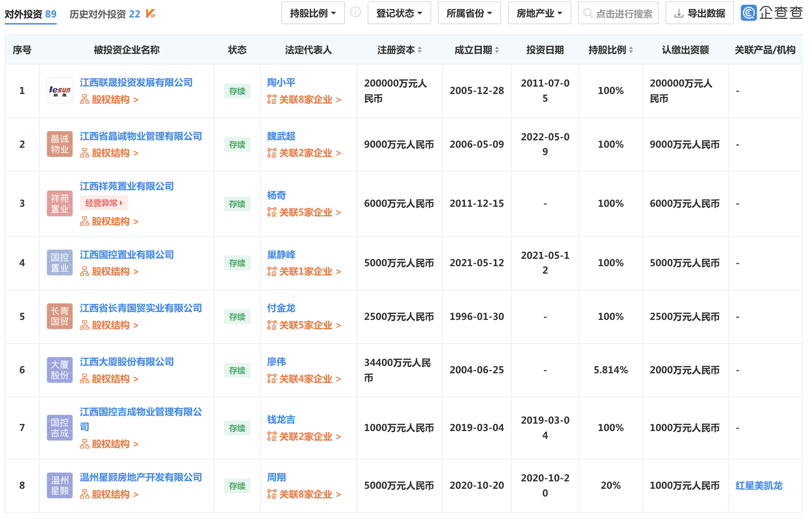Screen dimensions: 812x519
Task: Click the 点击进行搜索 search field
Action: point(618,13)
